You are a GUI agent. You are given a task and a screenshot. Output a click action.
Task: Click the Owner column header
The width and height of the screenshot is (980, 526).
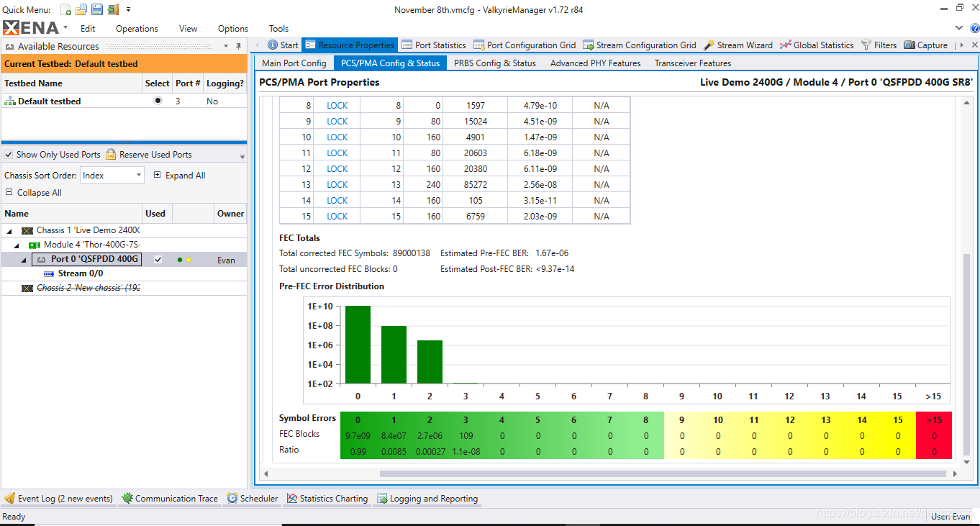(230, 213)
